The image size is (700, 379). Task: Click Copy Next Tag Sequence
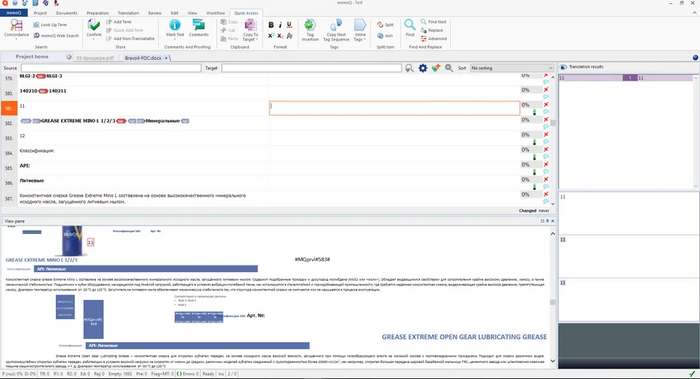(336, 30)
